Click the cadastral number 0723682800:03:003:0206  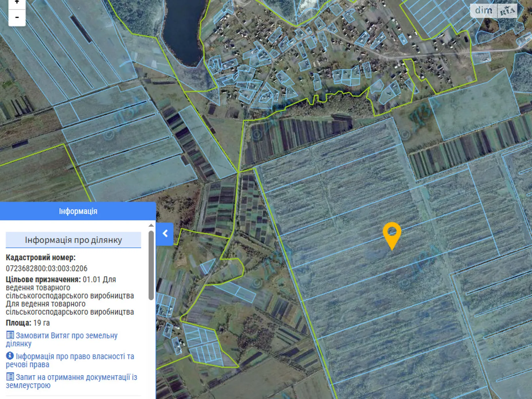(x=47, y=268)
